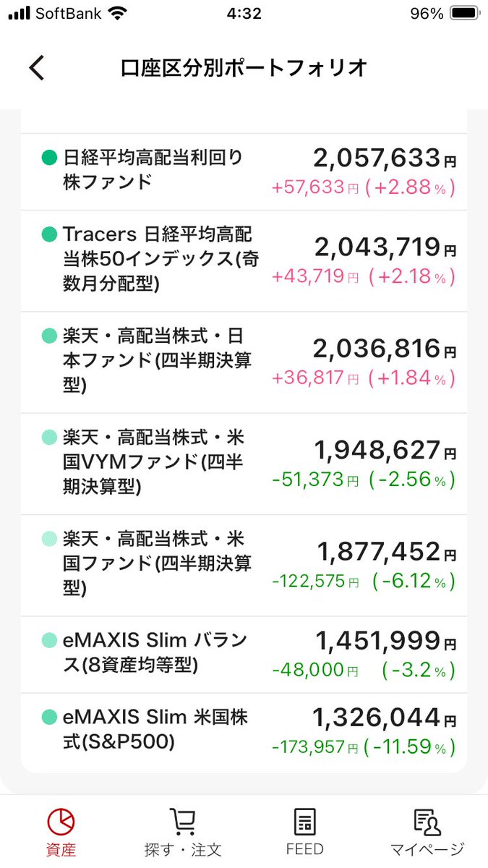The image size is (488, 868).
Task: Tap the -173,957円 (-11.59%) loss figure
Action: click(x=363, y=746)
